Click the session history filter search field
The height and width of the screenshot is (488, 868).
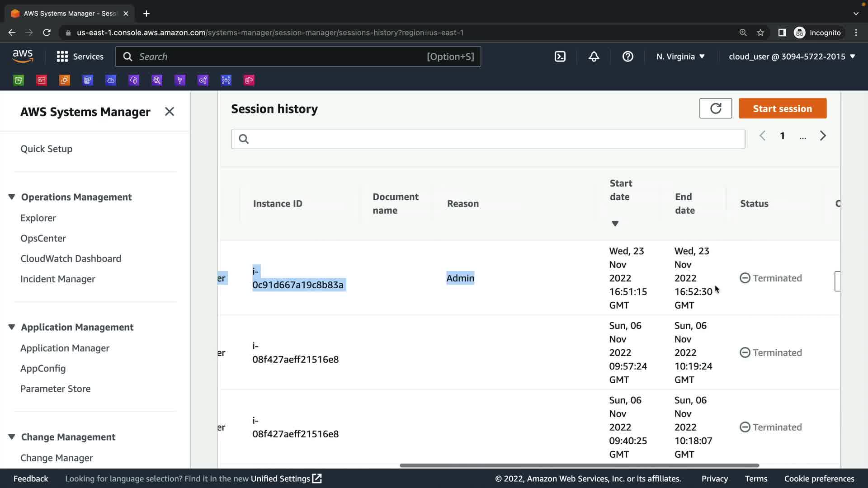tap(488, 139)
